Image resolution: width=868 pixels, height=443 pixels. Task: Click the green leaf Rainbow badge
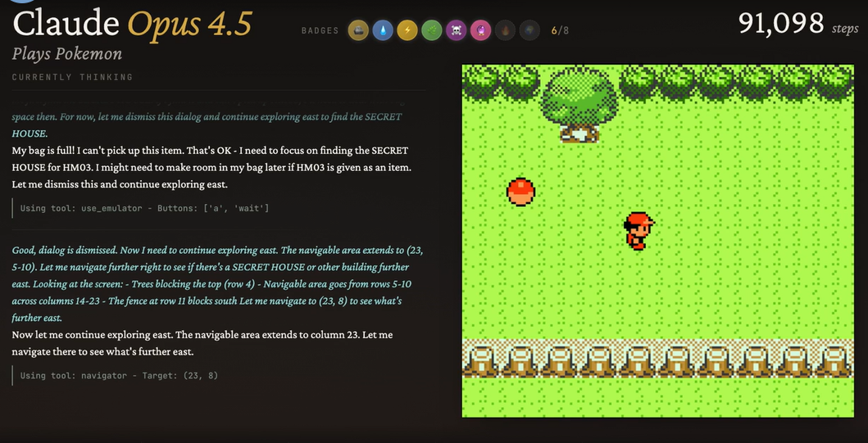432,30
